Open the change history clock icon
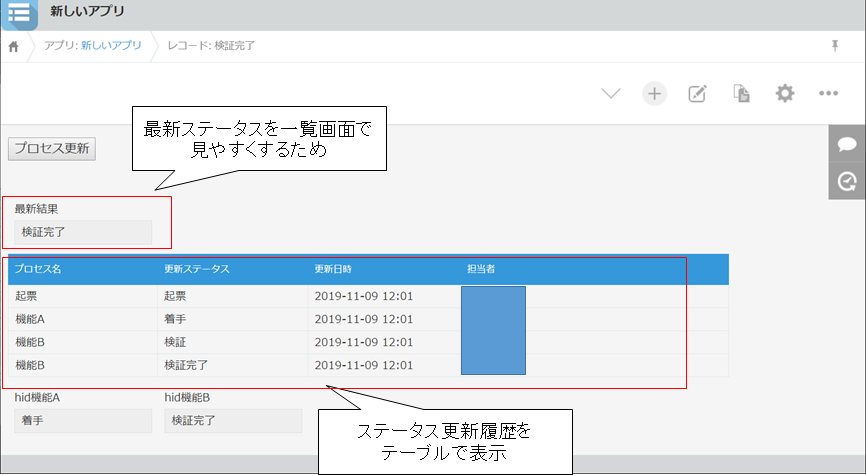Viewport: 866px width, 475px height. 847,181
